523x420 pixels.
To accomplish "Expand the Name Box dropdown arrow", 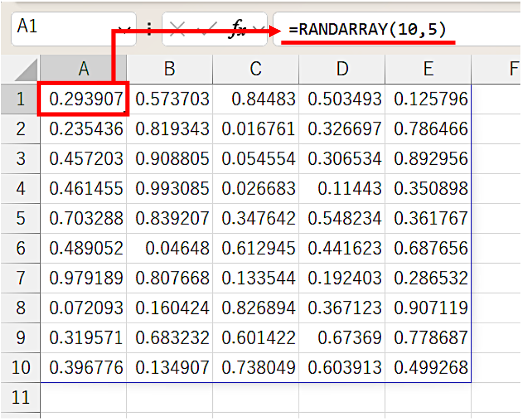I will coord(124,30).
